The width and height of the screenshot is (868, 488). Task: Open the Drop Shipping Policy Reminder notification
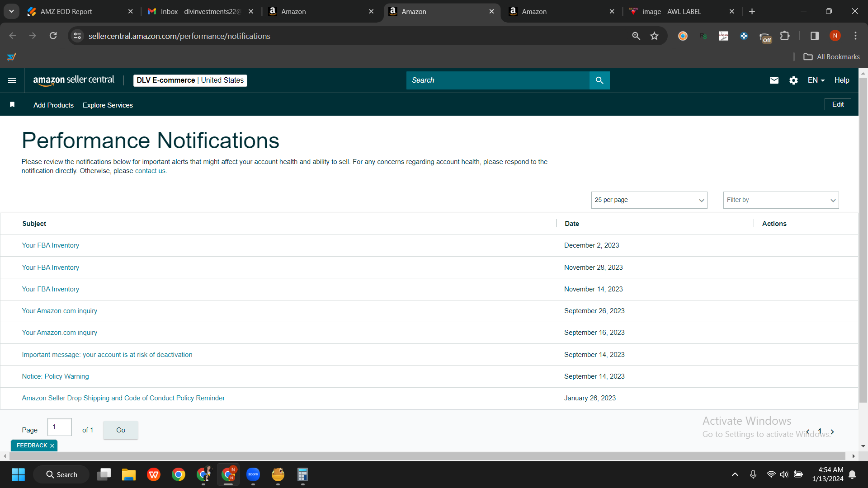(123, 398)
